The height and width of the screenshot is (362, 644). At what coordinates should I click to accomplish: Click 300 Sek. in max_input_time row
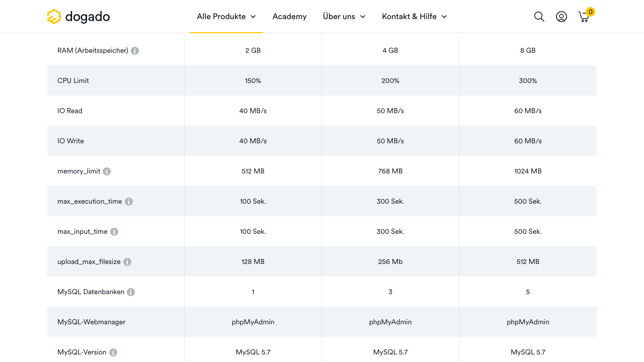pyautogui.click(x=390, y=231)
